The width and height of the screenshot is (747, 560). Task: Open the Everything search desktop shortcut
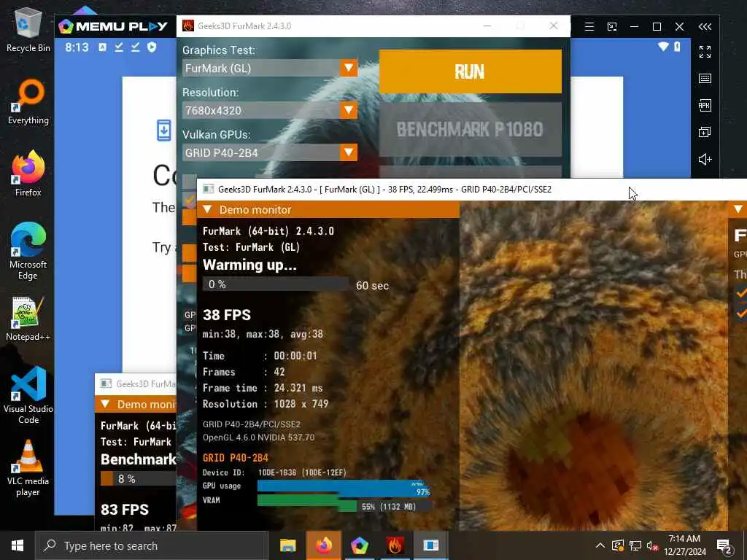coord(28,102)
